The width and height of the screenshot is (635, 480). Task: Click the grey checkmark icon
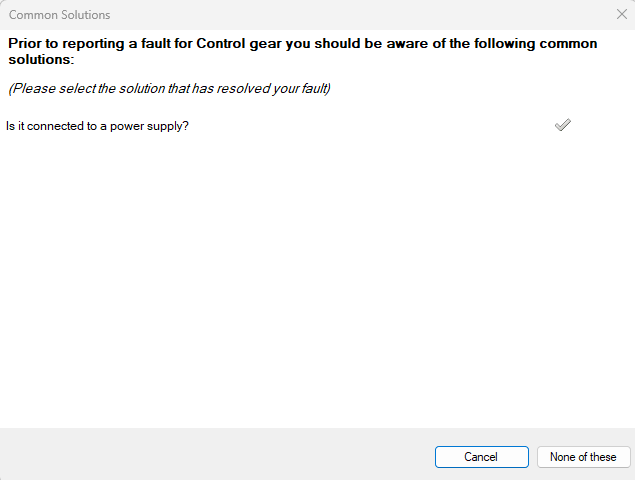pyautogui.click(x=562, y=126)
